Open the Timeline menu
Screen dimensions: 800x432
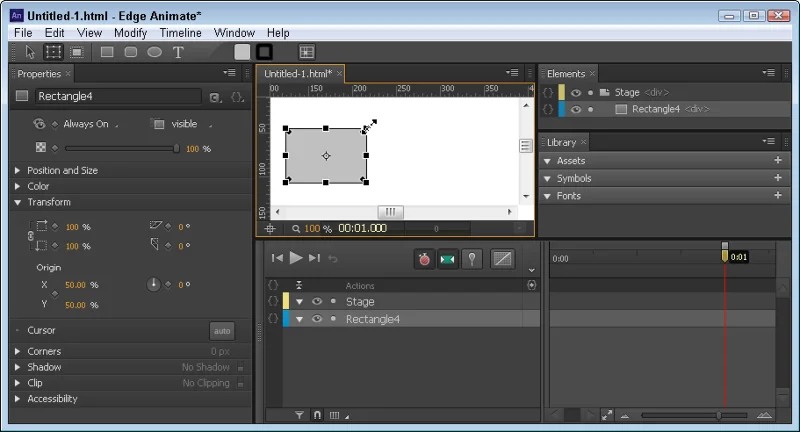pyautogui.click(x=180, y=33)
